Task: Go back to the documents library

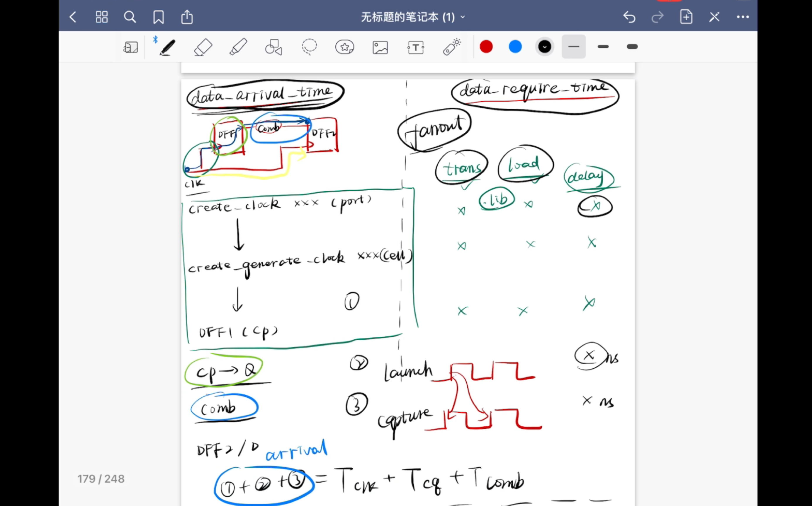Action: tap(73, 17)
